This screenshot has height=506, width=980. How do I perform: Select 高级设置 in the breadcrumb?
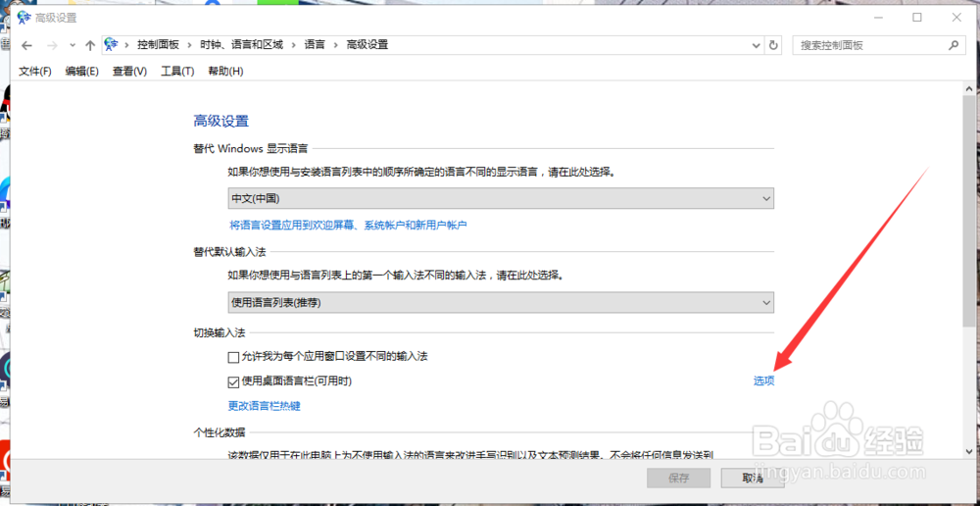pos(367,45)
